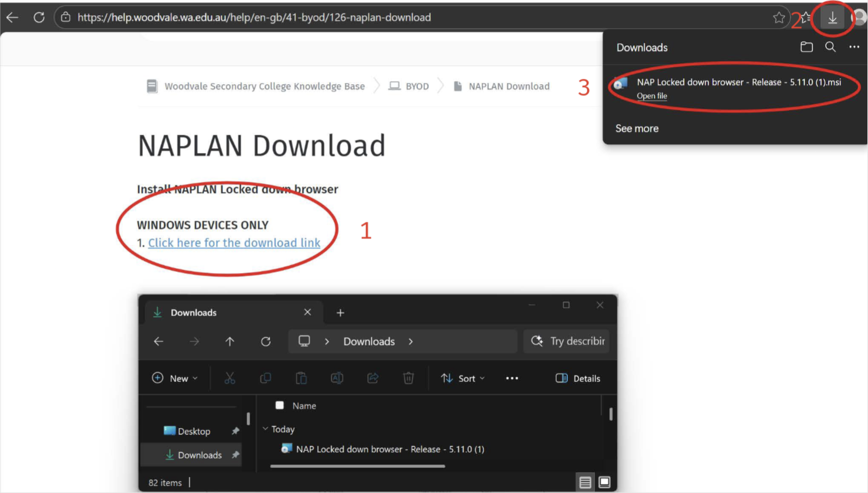Expand the New dropdown menu
Image resolution: width=868 pixels, height=493 pixels.
coord(175,378)
